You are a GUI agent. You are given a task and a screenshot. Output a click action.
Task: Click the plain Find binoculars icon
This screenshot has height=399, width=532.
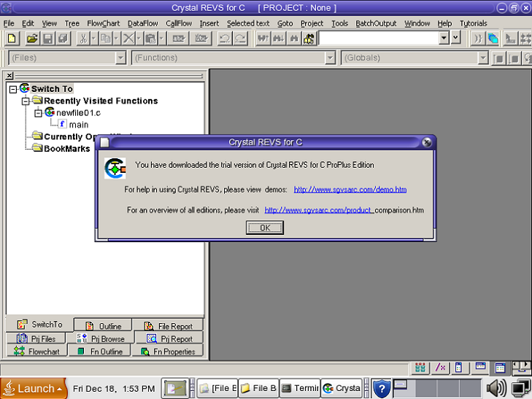point(294,39)
